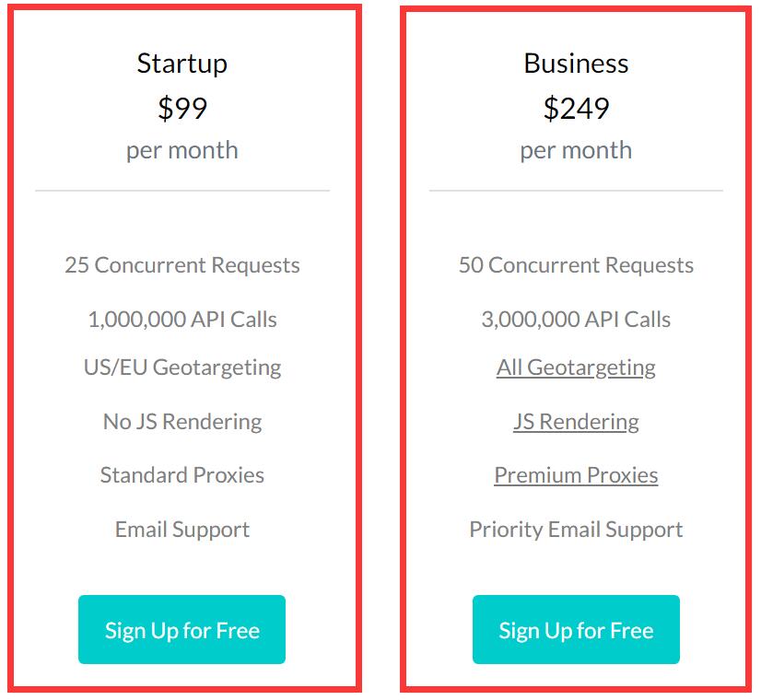Click Standard Proxies feature text

(181, 475)
